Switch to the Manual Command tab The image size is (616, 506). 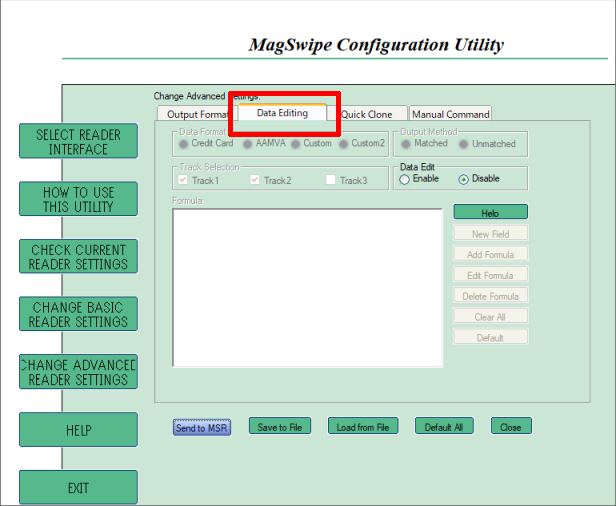(450, 115)
